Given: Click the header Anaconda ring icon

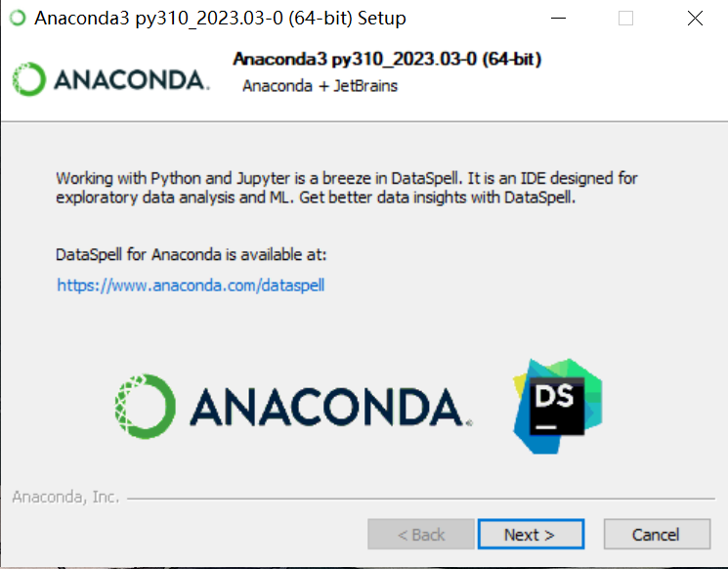Looking at the screenshot, I should pyautogui.click(x=28, y=79).
